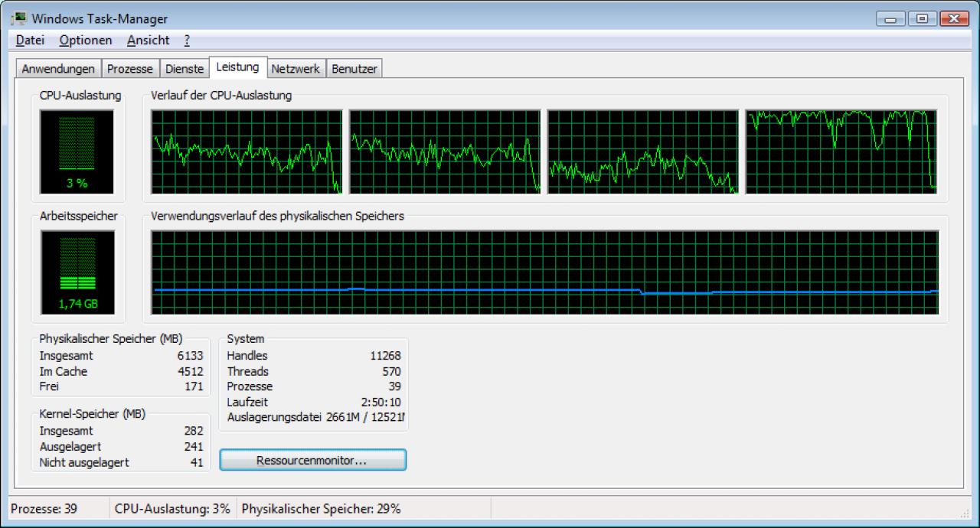Open the Datei menu

30,41
